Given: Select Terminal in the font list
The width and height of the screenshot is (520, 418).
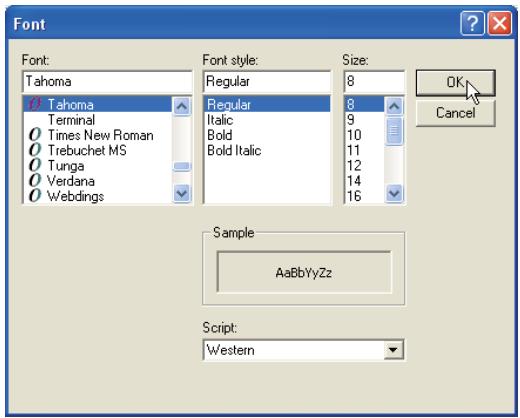Looking at the screenshot, I should [98, 120].
